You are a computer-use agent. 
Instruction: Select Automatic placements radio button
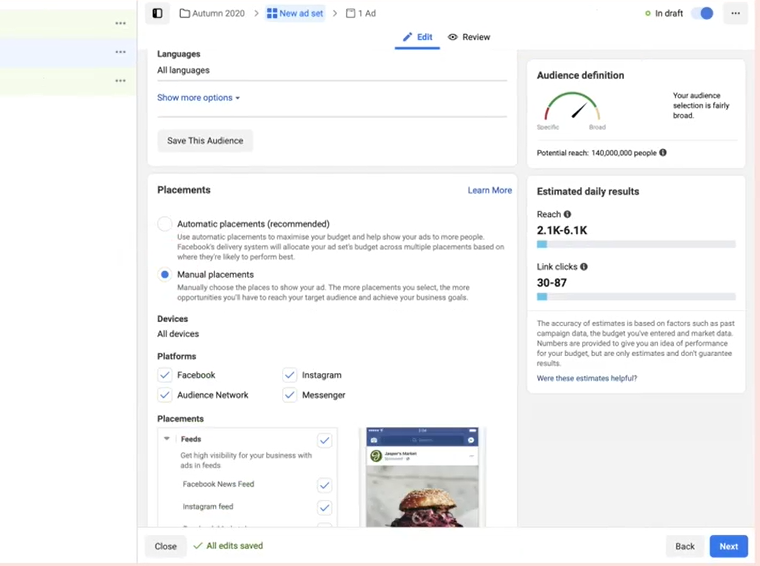pos(165,224)
